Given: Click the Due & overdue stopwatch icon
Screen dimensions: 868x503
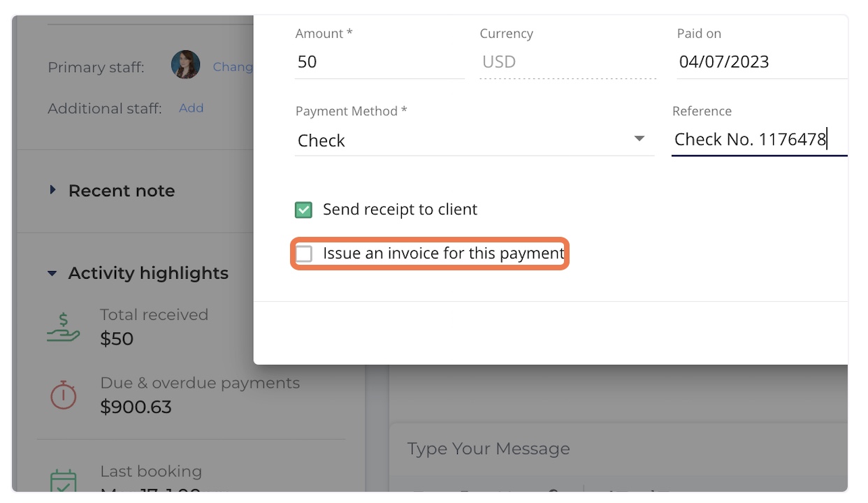Looking at the screenshot, I should [x=64, y=395].
